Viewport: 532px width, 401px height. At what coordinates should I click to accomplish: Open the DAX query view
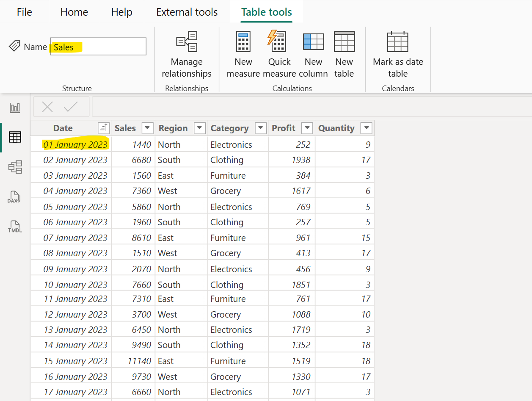[x=15, y=196]
